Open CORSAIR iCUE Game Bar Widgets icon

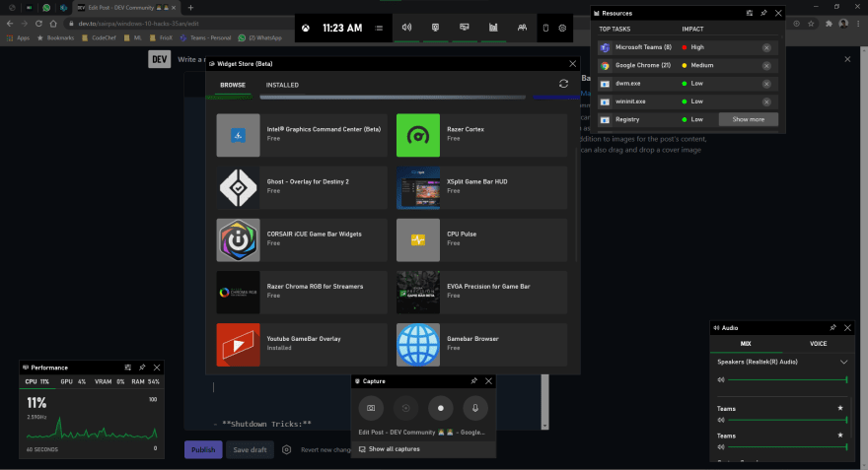(x=238, y=240)
